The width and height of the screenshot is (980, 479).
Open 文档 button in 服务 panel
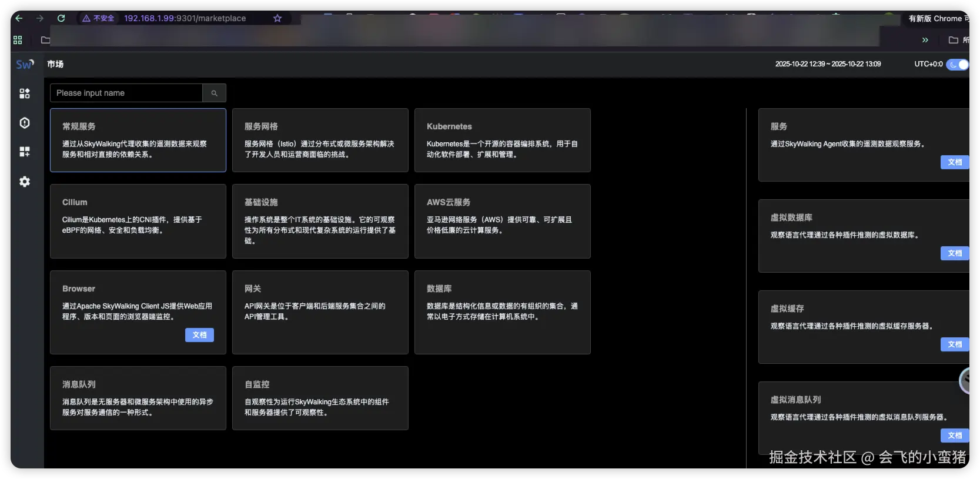coord(955,162)
